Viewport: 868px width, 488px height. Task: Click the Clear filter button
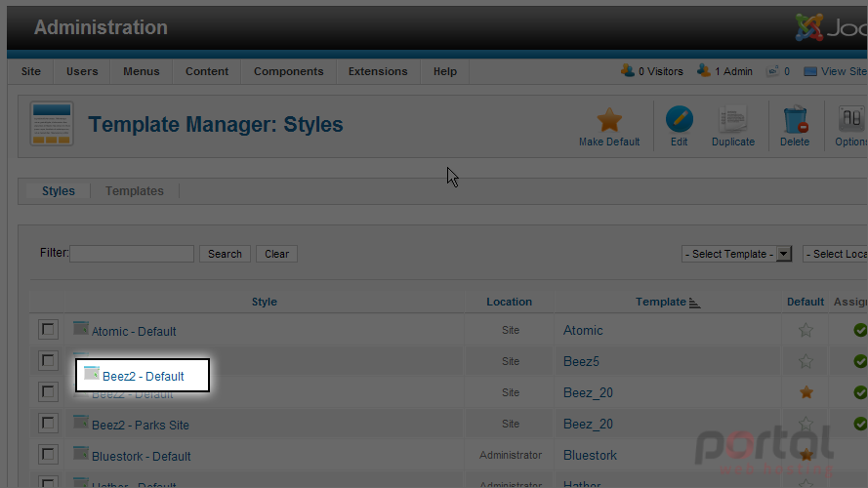click(276, 254)
